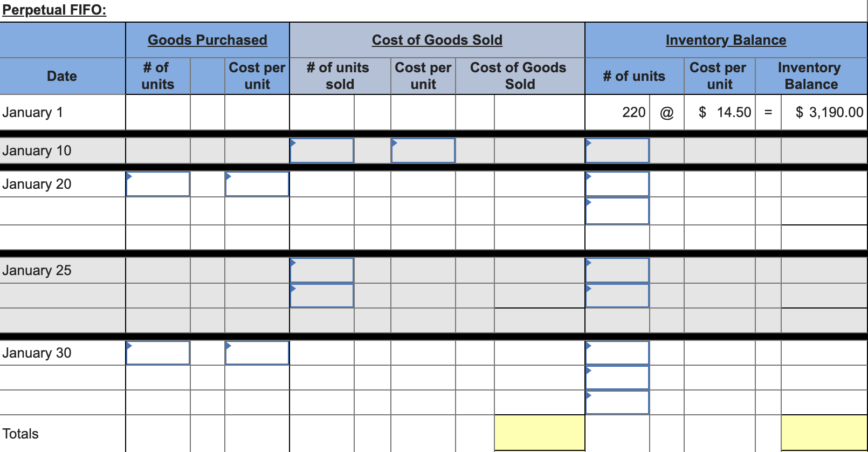Open the dropdown in January 20 units purchased cell
Screen dimensions: 868x452
tap(157, 184)
